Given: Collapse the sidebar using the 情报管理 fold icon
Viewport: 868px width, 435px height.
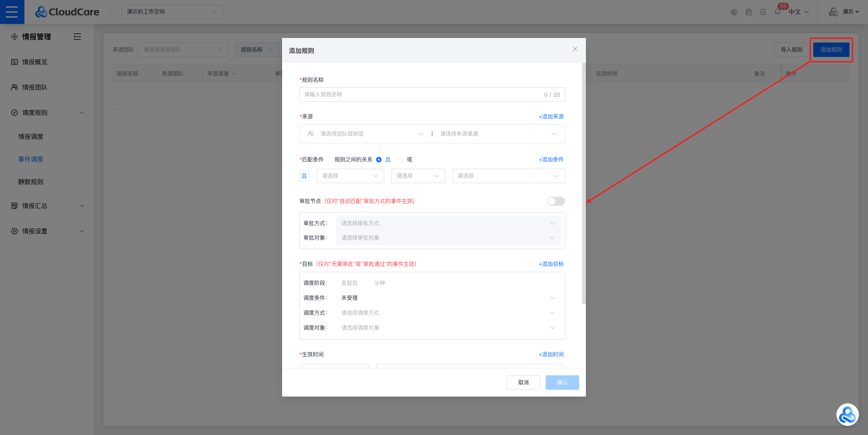Looking at the screenshot, I should pyautogui.click(x=77, y=37).
